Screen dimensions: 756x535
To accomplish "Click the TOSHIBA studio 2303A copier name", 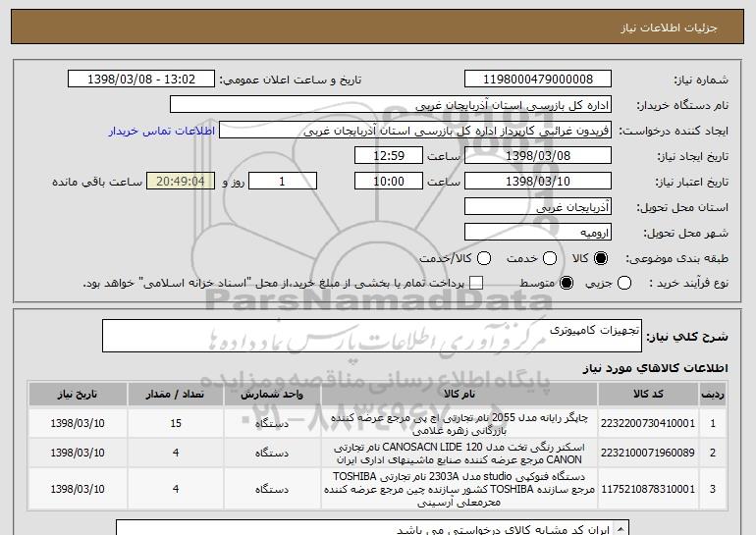I will tap(459, 489).
